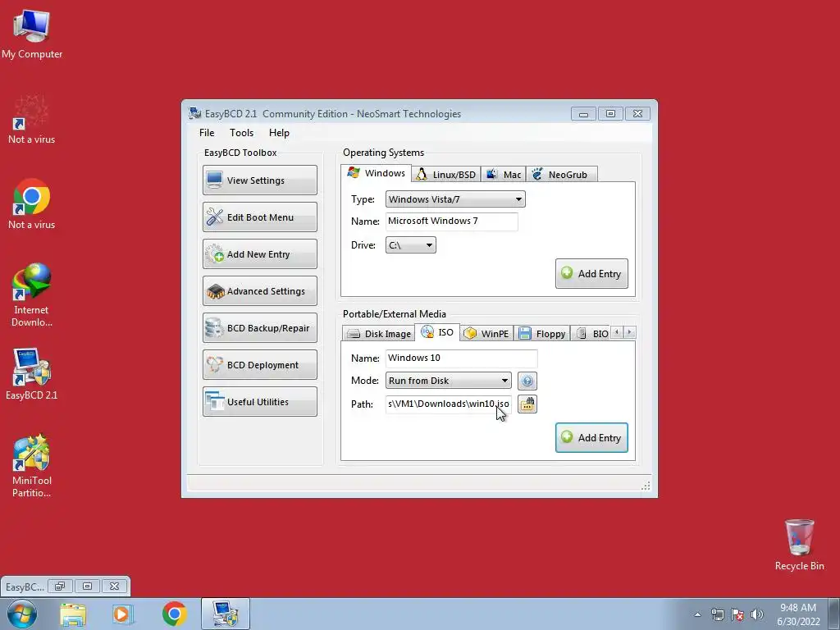Image resolution: width=840 pixels, height=630 pixels.
Task: Select the Recycle Bin icon
Action: click(x=799, y=545)
